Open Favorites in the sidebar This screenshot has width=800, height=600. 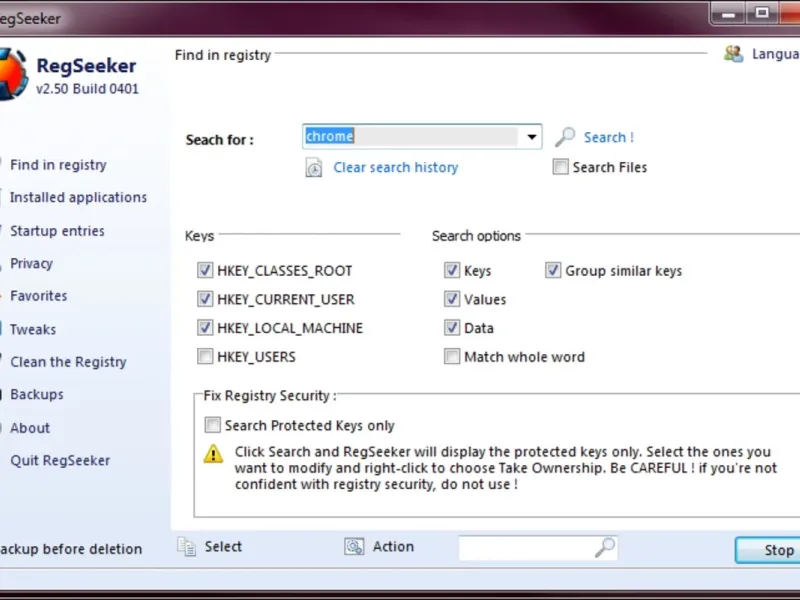[38, 296]
